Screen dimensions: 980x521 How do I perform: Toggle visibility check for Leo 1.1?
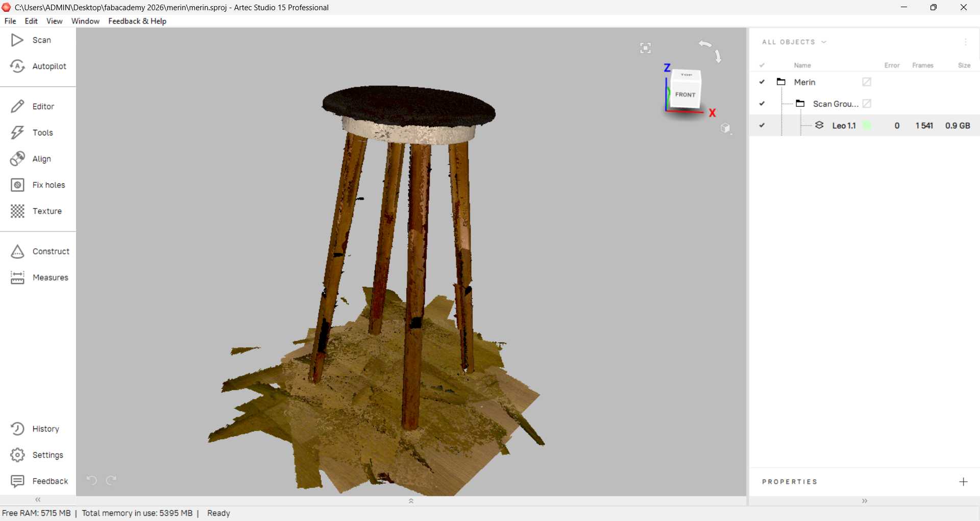(x=762, y=125)
